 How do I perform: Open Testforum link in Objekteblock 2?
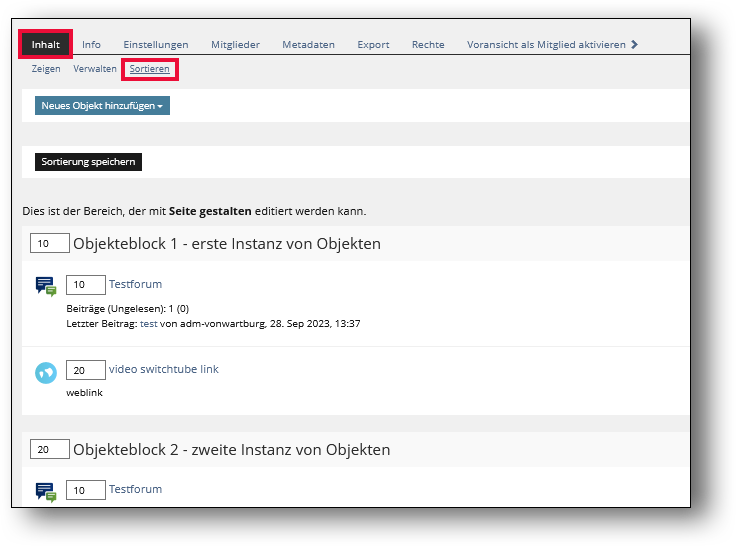tap(135, 489)
